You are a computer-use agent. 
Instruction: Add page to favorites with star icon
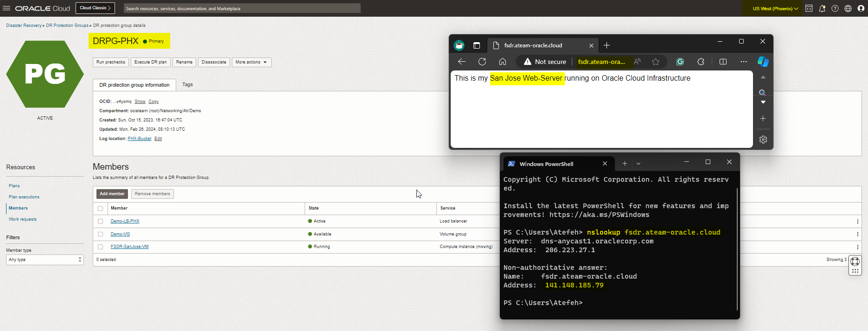(655, 62)
